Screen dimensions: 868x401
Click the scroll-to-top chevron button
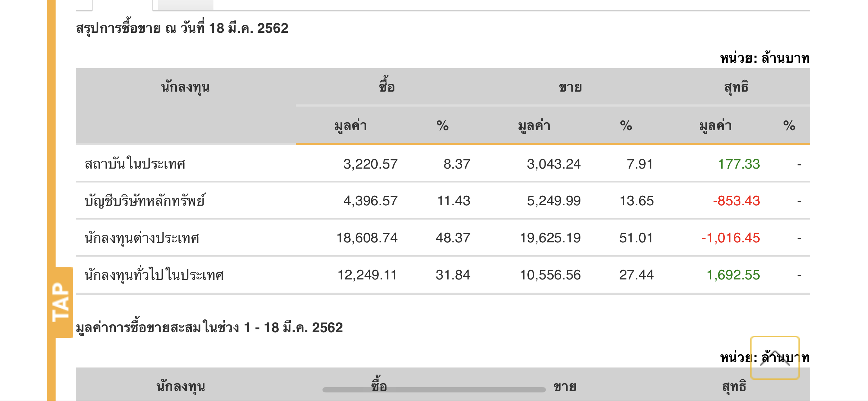775,358
